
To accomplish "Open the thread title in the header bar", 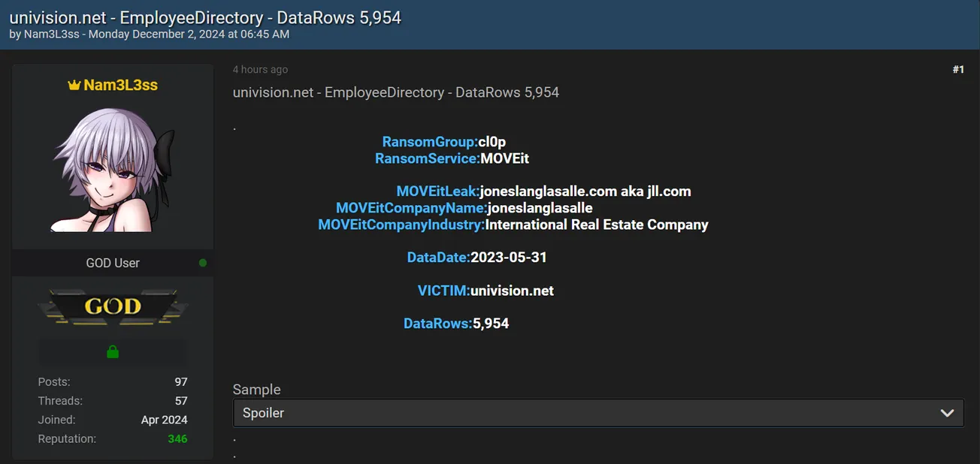I will pos(204,17).
